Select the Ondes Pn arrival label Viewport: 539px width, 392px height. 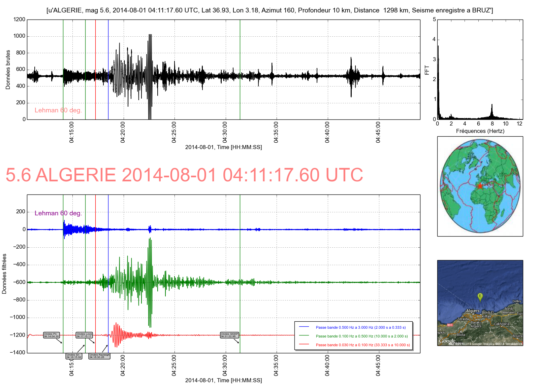coord(51,335)
